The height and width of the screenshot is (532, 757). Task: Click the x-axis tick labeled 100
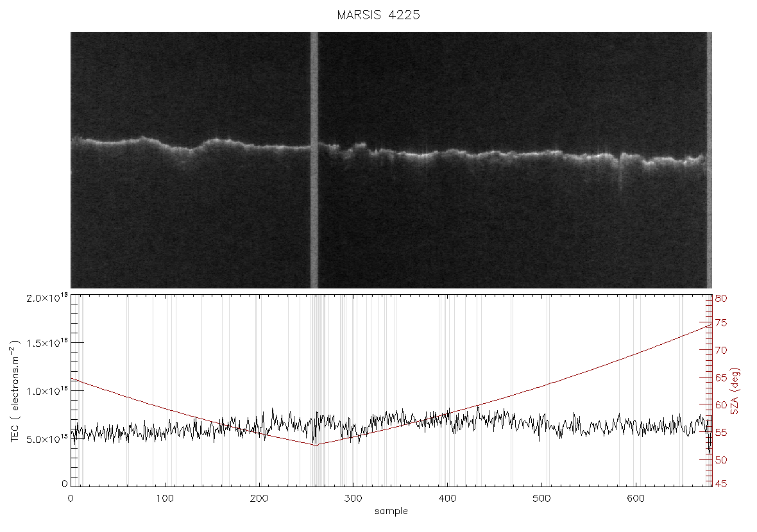(165, 499)
